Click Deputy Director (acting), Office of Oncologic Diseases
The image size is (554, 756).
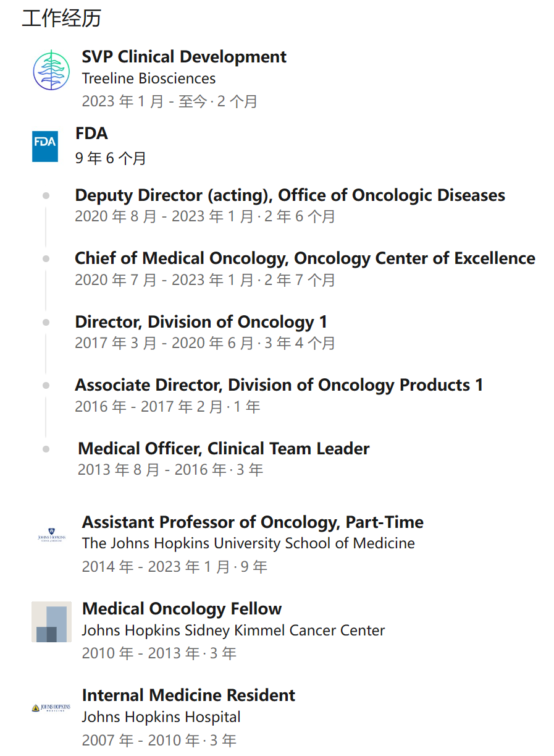[x=290, y=195]
